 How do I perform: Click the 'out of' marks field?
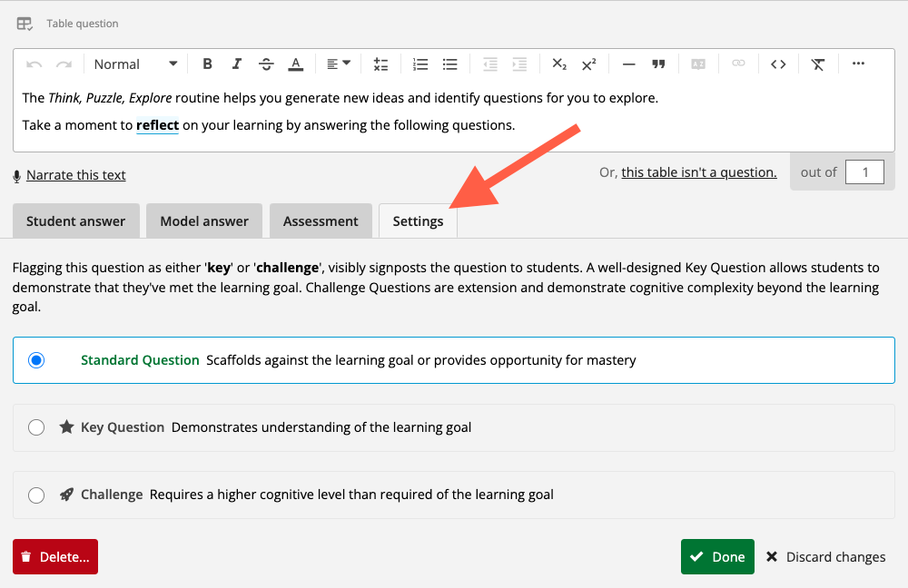coord(864,171)
